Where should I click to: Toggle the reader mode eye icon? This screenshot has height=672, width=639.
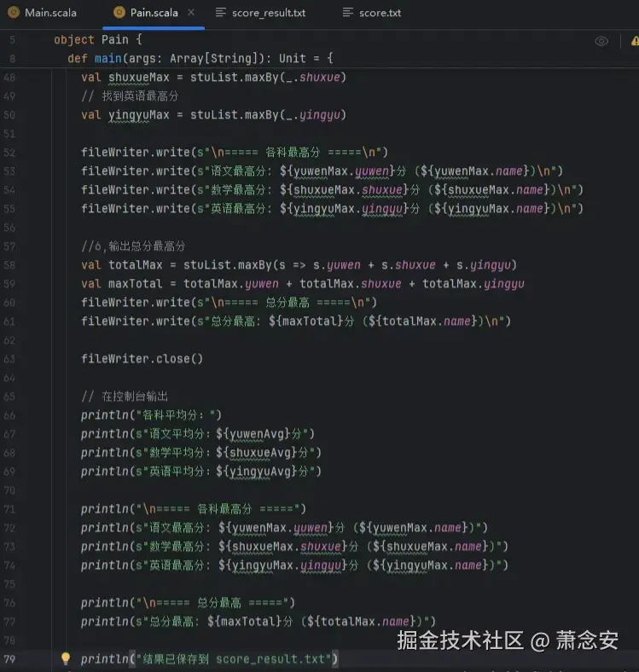pos(601,41)
